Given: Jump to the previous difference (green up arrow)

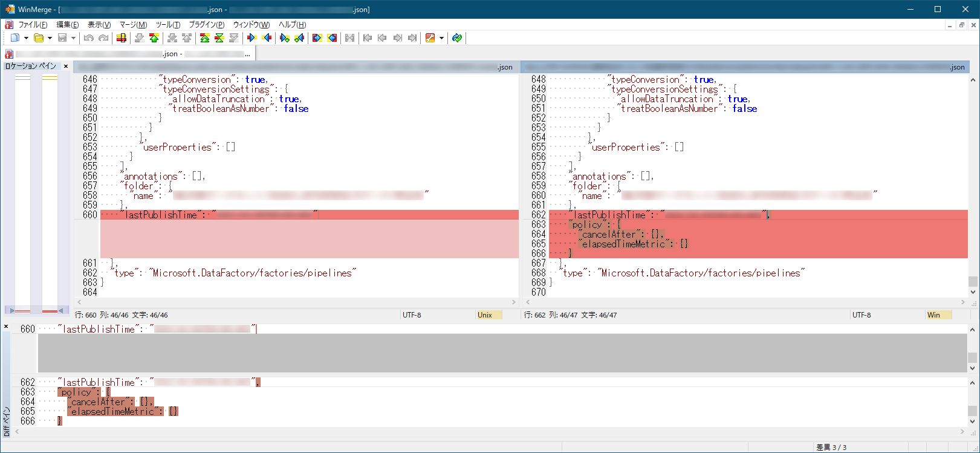Looking at the screenshot, I should tap(154, 38).
